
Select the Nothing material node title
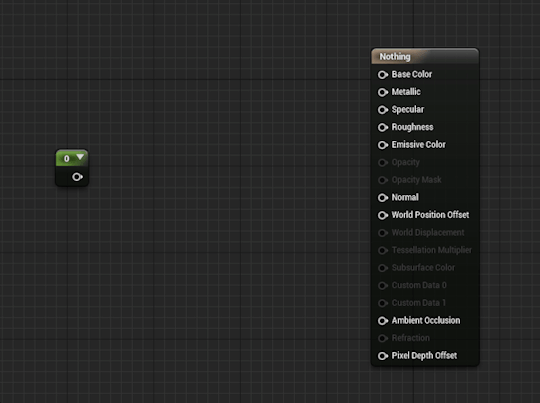395,56
